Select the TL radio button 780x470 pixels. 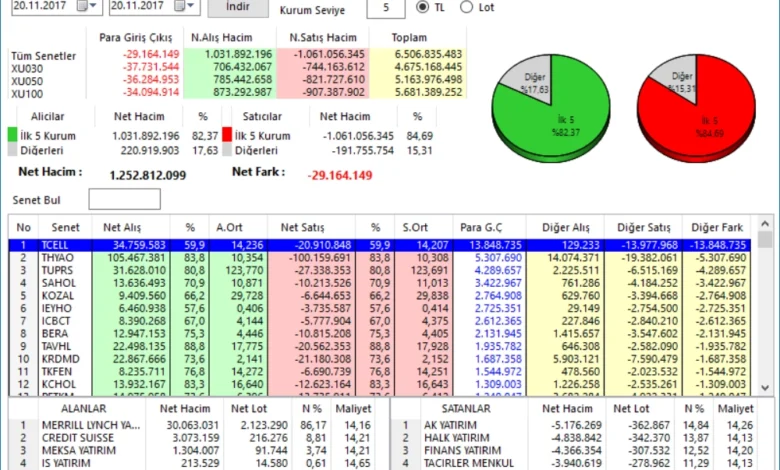422,7
